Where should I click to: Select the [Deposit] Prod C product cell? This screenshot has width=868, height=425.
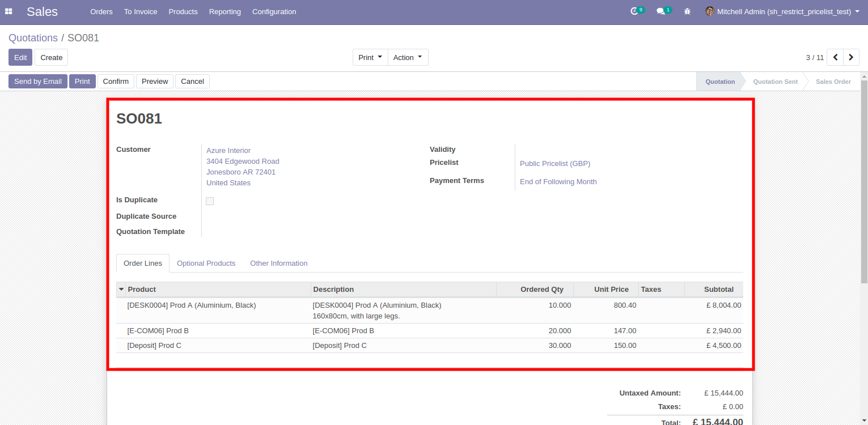(x=218, y=346)
